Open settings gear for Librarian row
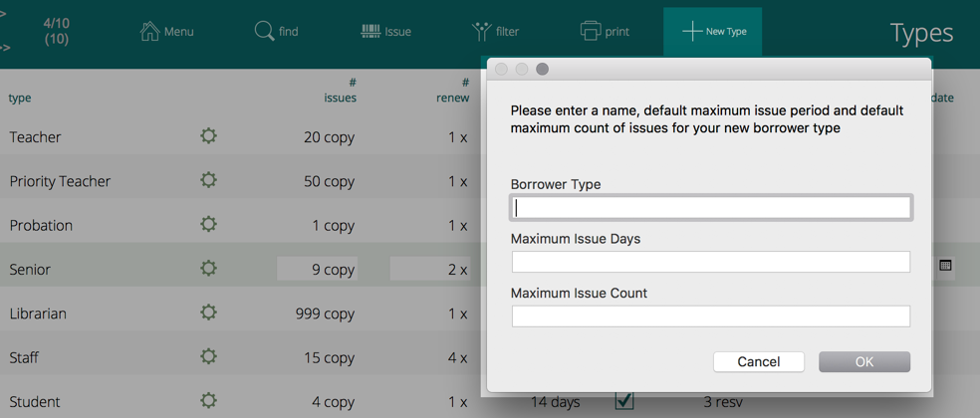The image size is (980, 418). point(208,313)
